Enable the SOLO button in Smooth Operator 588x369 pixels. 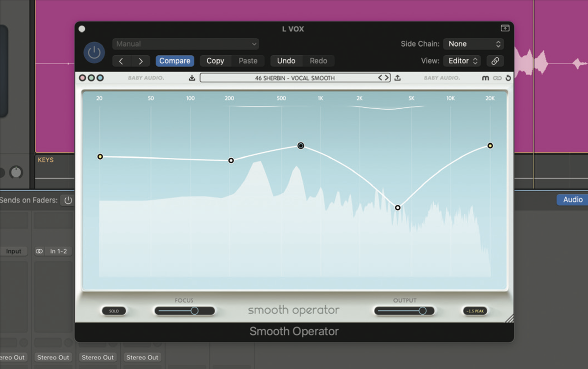coord(114,311)
